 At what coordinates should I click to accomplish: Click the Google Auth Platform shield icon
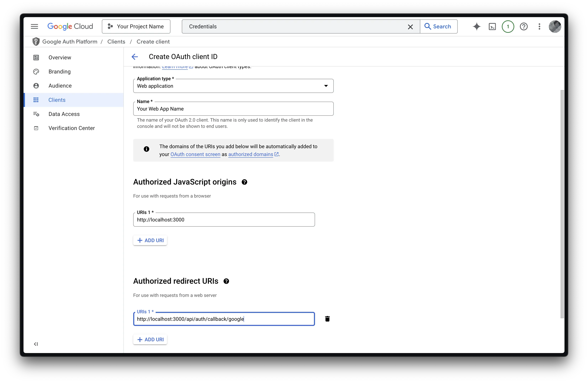(36, 42)
